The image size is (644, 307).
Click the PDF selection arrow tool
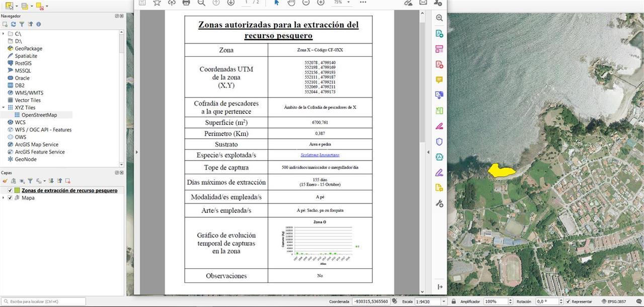point(276,2)
